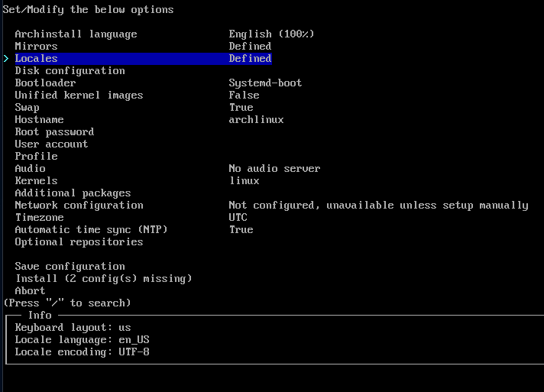This screenshot has width=544, height=392.
Task: Select the Kernels entry
Action: point(36,181)
